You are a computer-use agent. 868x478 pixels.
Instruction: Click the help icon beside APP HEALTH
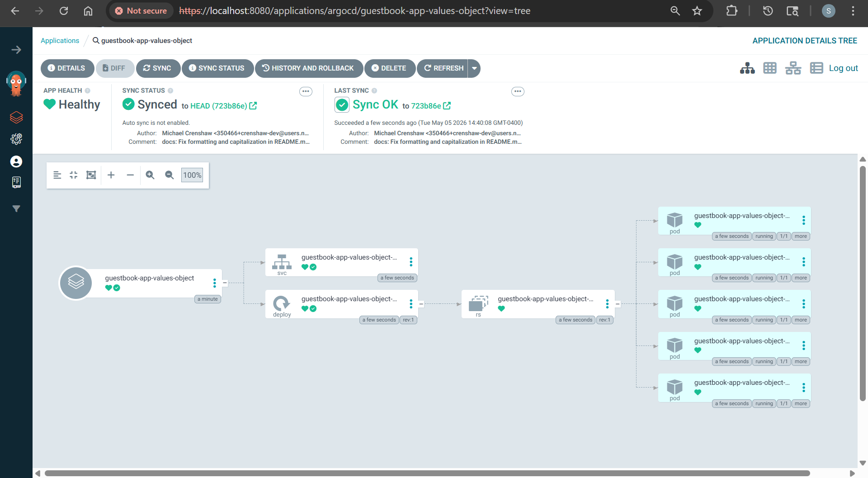[88, 90]
